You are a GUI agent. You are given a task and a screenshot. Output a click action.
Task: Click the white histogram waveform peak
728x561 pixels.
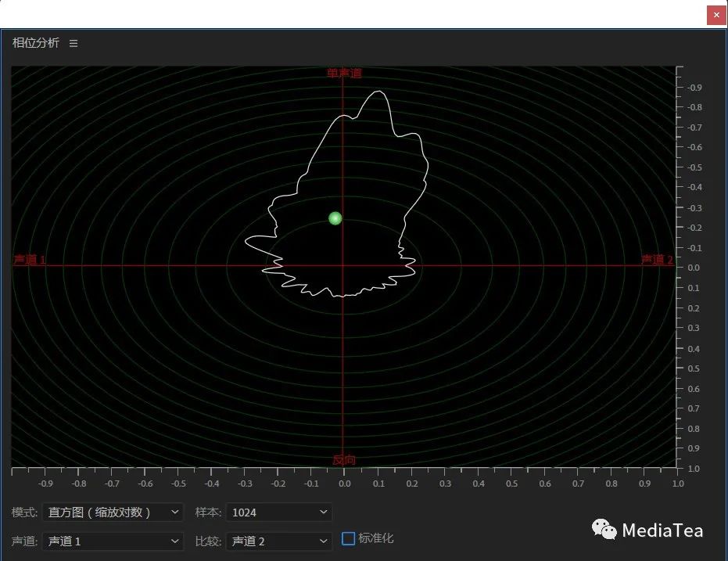[x=378, y=92]
